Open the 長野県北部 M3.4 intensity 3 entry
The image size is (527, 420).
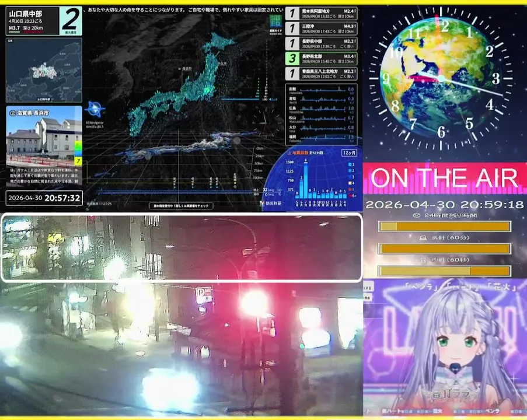point(321,59)
